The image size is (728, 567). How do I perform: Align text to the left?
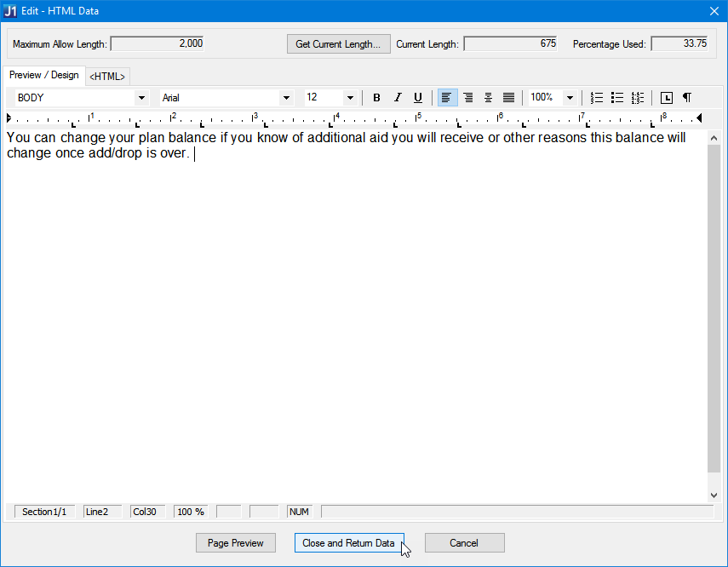(447, 98)
